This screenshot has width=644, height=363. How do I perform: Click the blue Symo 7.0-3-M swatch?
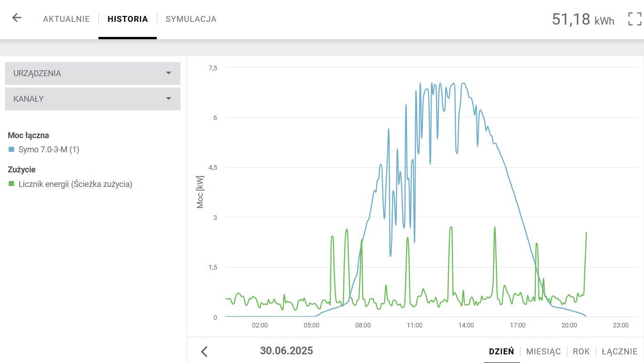click(11, 150)
